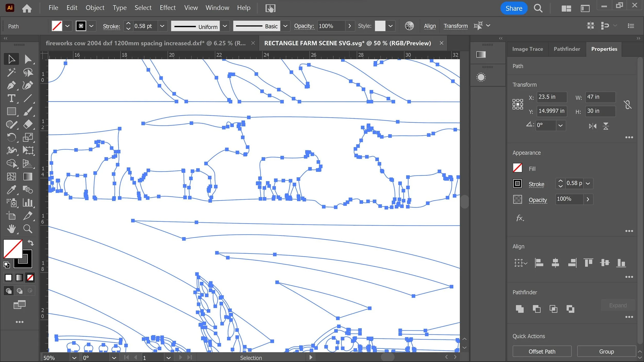Click the Flip Horizontal icon

click(592, 126)
